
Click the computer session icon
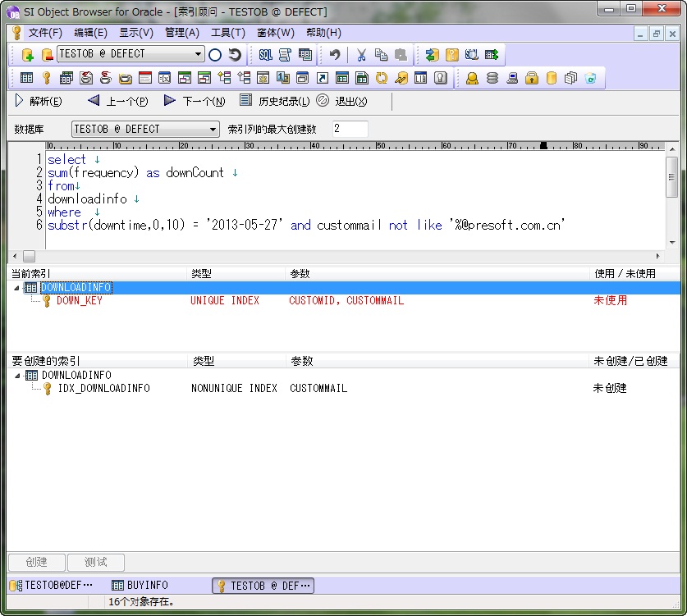pos(511,78)
